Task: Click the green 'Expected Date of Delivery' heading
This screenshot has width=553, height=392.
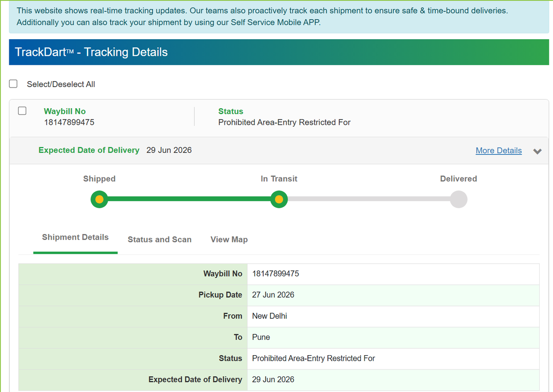Action: pyautogui.click(x=89, y=150)
